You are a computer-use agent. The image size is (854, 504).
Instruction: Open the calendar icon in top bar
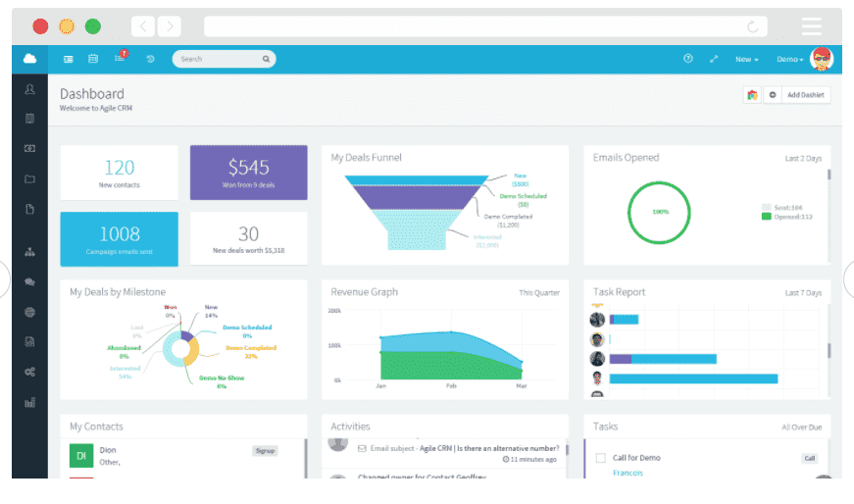[x=93, y=58]
